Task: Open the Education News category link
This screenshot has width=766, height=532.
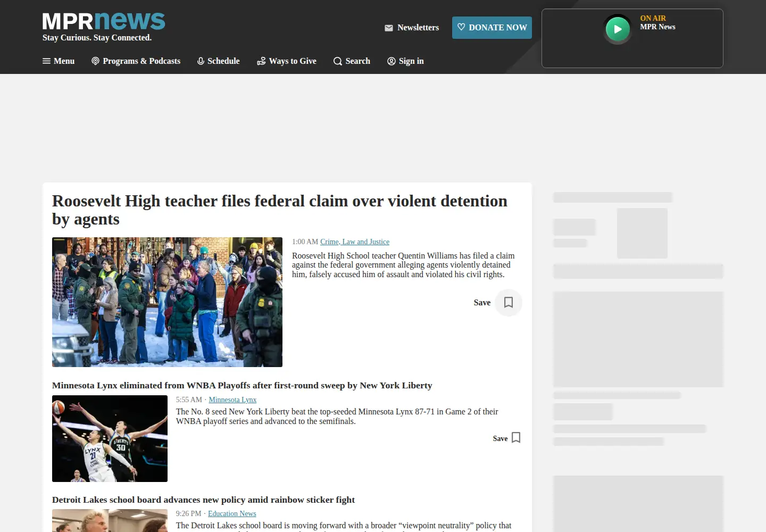Action: pos(232,513)
